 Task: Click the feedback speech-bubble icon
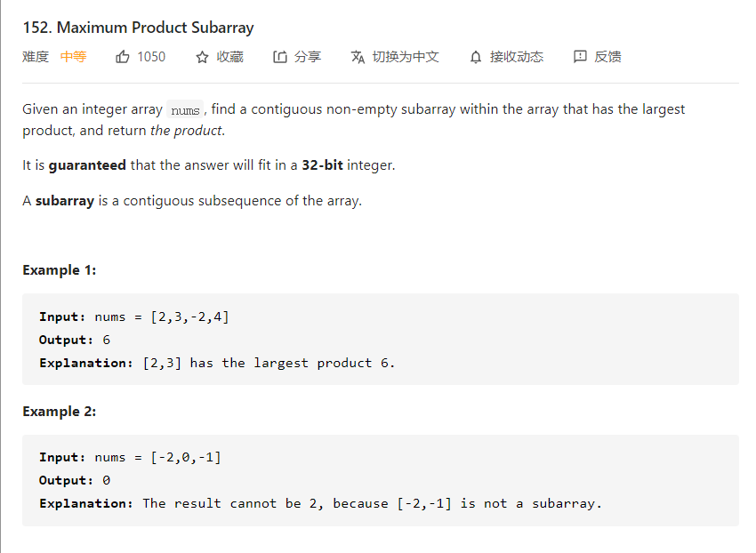pyautogui.click(x=580, y=57)
